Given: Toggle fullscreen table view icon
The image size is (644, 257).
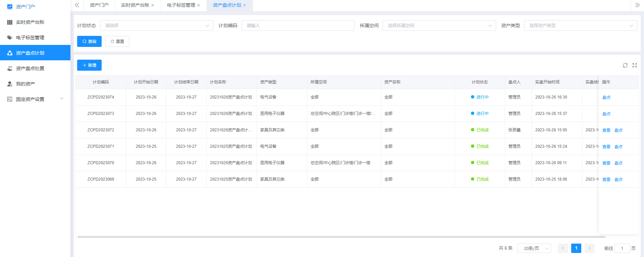Looking at the screenshot, I should pos(635,65).
